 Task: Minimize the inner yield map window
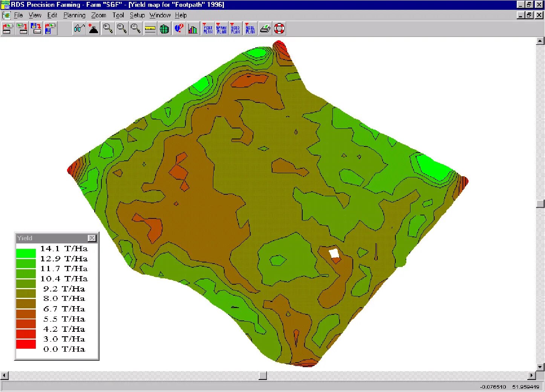click(521, 15)
